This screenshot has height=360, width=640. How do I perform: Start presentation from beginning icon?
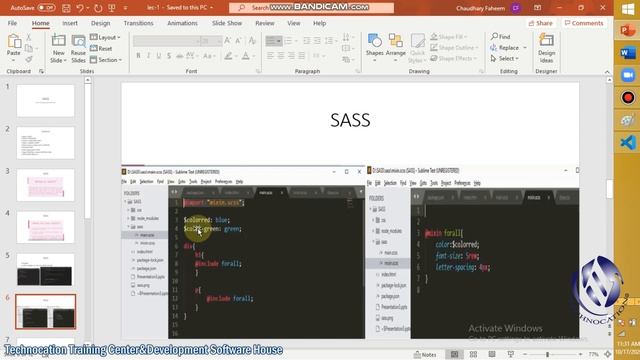click(x=111, y=8)
